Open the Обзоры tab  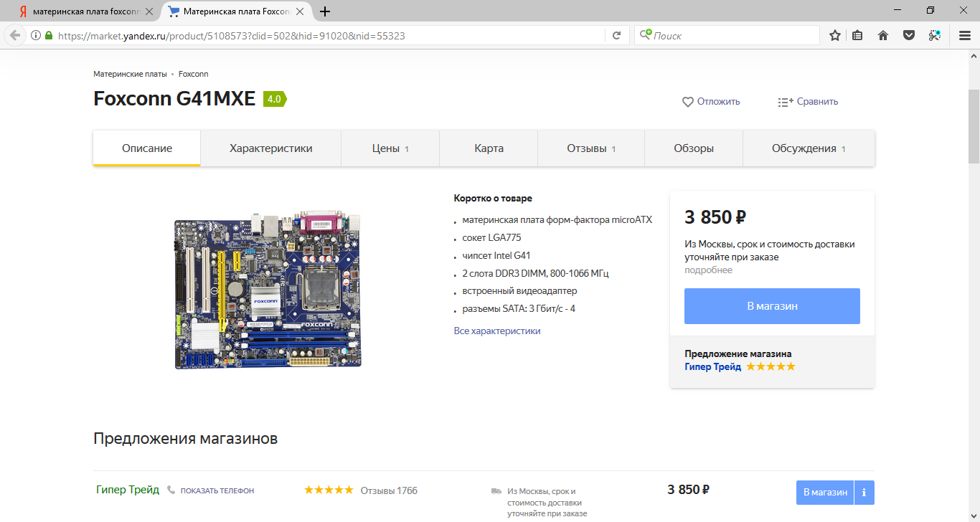(x=694, y=148)
